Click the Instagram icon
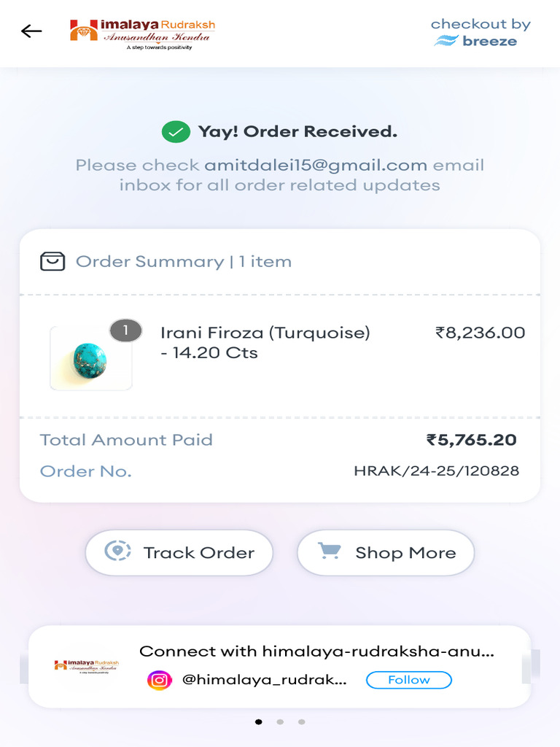Viewport: 560px width, 747px height. coord(160,680)
